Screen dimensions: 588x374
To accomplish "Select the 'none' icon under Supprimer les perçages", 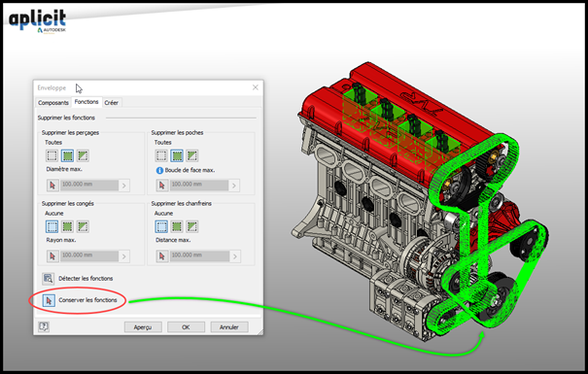I will tap(52, 155).
